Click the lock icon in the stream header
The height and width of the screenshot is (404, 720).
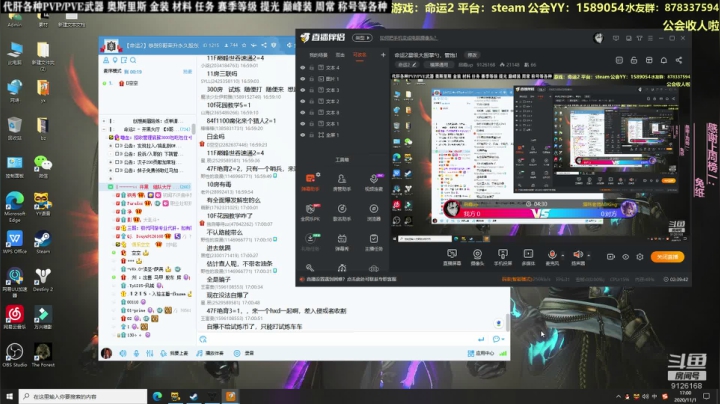click(x=634, y=60)
